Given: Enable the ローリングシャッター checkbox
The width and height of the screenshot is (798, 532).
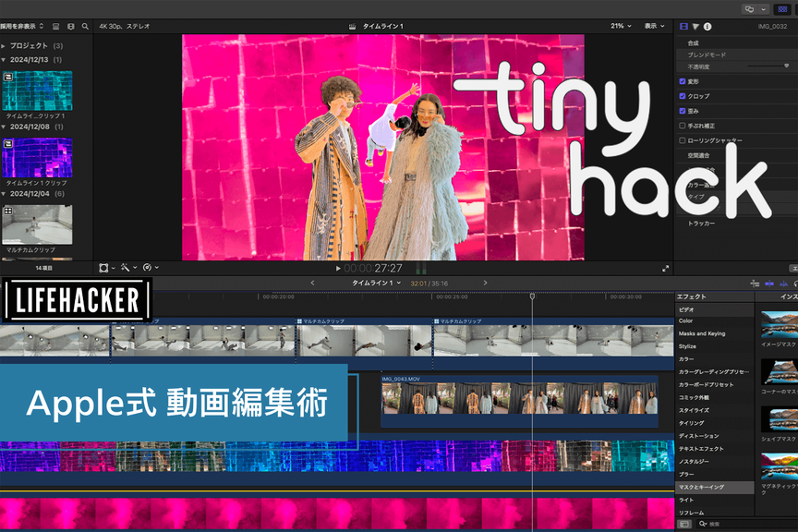Looking at the screenshot, I should [x=683, y=140].
